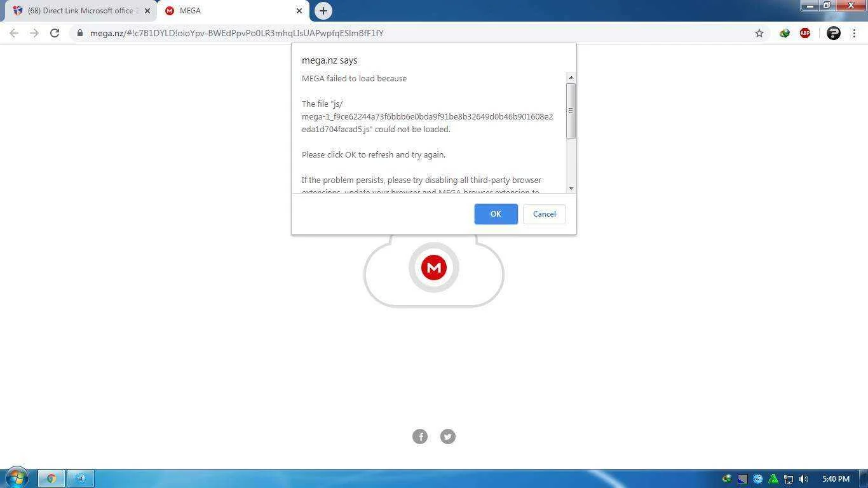Open the IDM extension icon
The height and width of the screenshot is (488, 868).
click(785, 33)
